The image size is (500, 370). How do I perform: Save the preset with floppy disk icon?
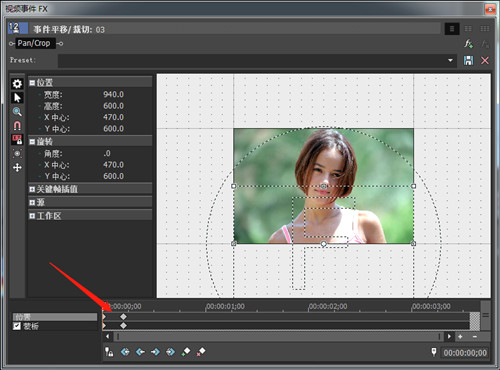click(x=468, y=60)
